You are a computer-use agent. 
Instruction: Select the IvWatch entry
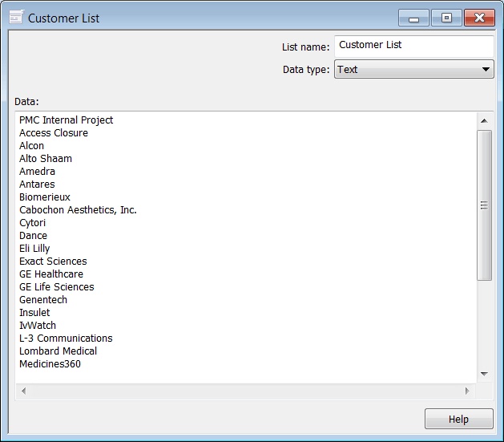coord(38,326)
